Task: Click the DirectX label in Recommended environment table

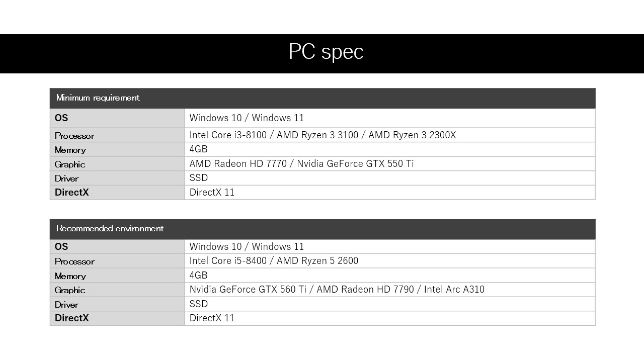Action: pos(71,318)
